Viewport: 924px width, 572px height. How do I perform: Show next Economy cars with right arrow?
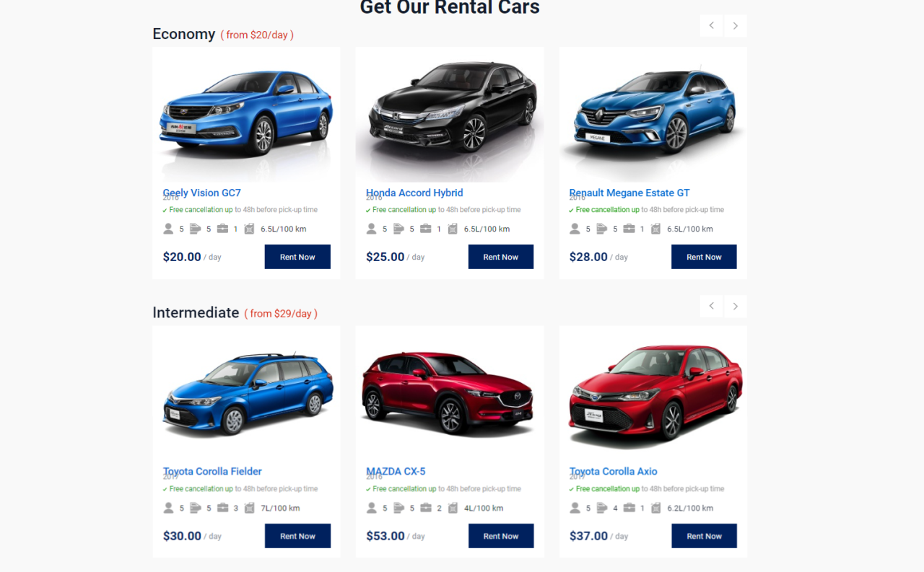(736, 26)
